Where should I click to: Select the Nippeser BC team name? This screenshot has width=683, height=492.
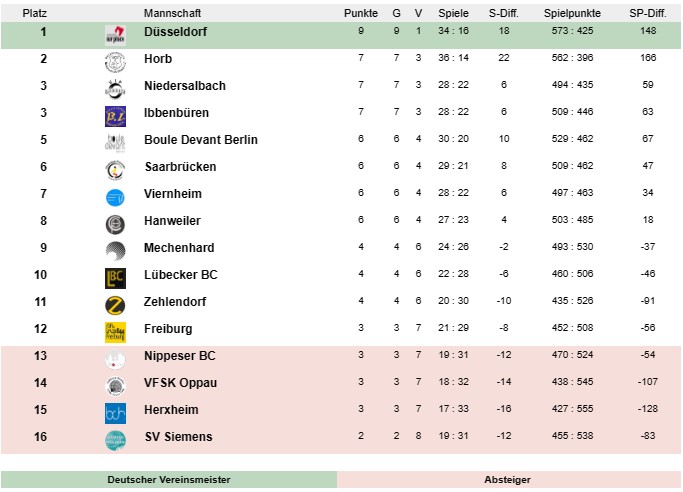179,356
